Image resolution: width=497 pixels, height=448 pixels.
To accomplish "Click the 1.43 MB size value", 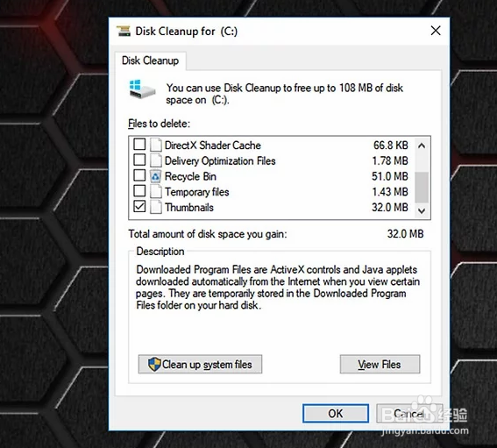I will (390, 192).
